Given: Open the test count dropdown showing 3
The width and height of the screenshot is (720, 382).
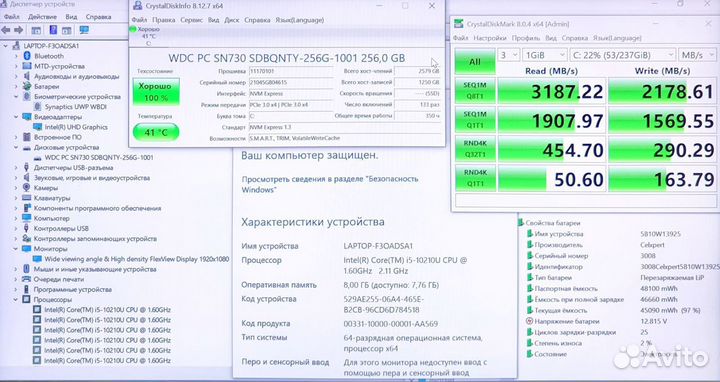Looking at the screenshot, I should 509,55.
